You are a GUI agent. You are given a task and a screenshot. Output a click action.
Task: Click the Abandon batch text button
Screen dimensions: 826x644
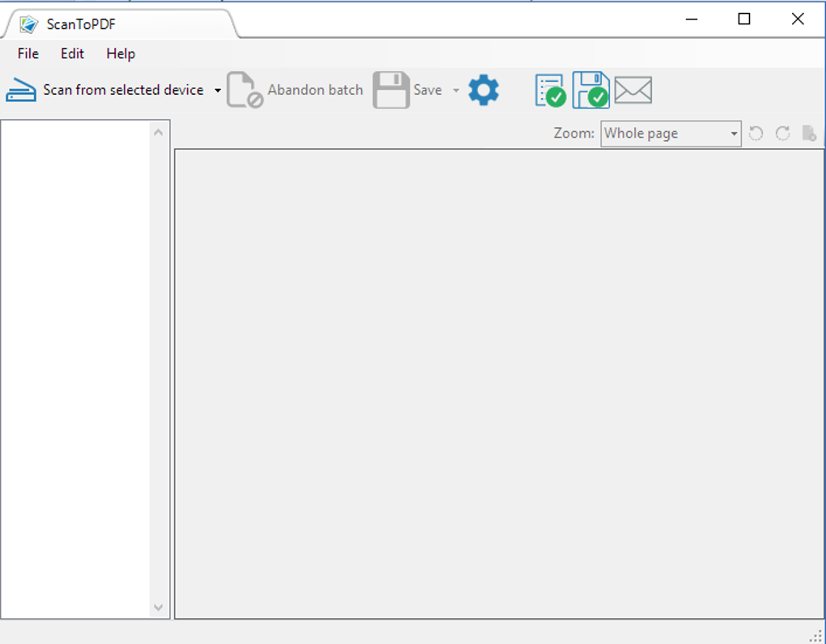click(315, 90)
